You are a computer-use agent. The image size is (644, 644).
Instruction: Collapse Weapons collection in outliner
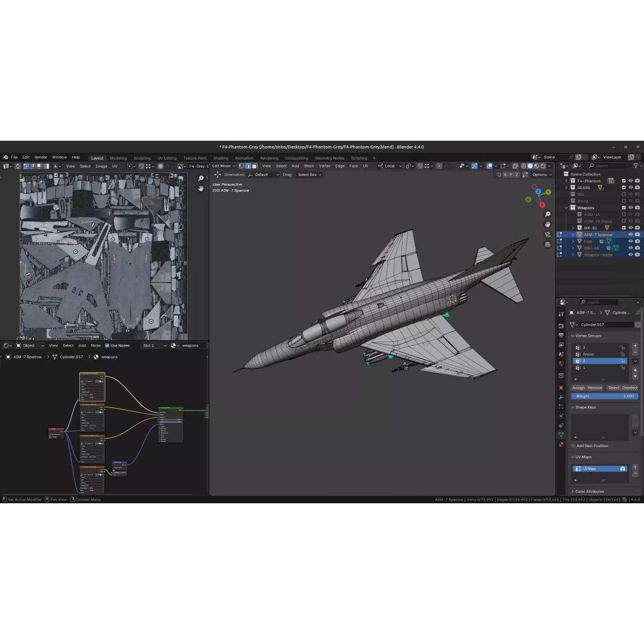pos(566,208)
